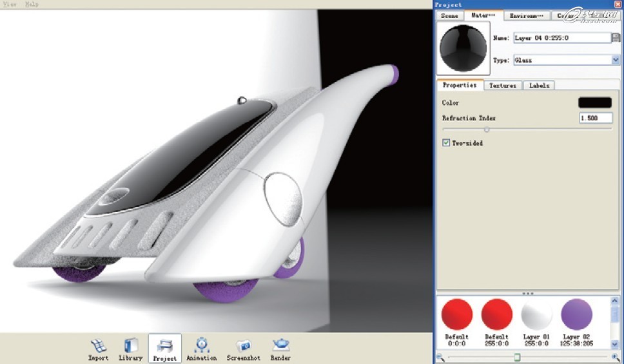
Task: Click the black Color swatch
Action: coord(594,102)
